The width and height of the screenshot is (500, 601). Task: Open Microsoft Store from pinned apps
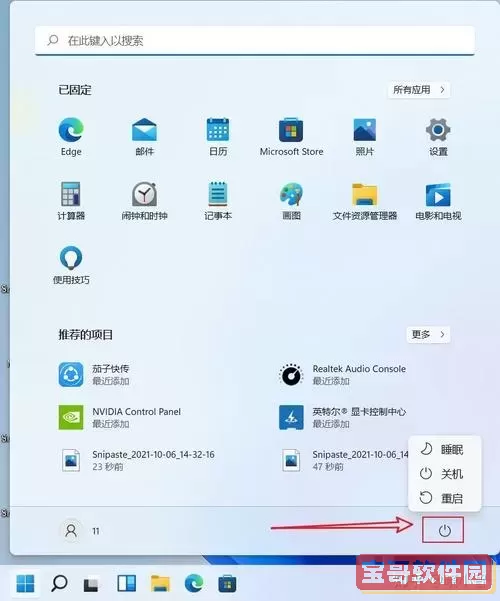[x=291, y=137]
